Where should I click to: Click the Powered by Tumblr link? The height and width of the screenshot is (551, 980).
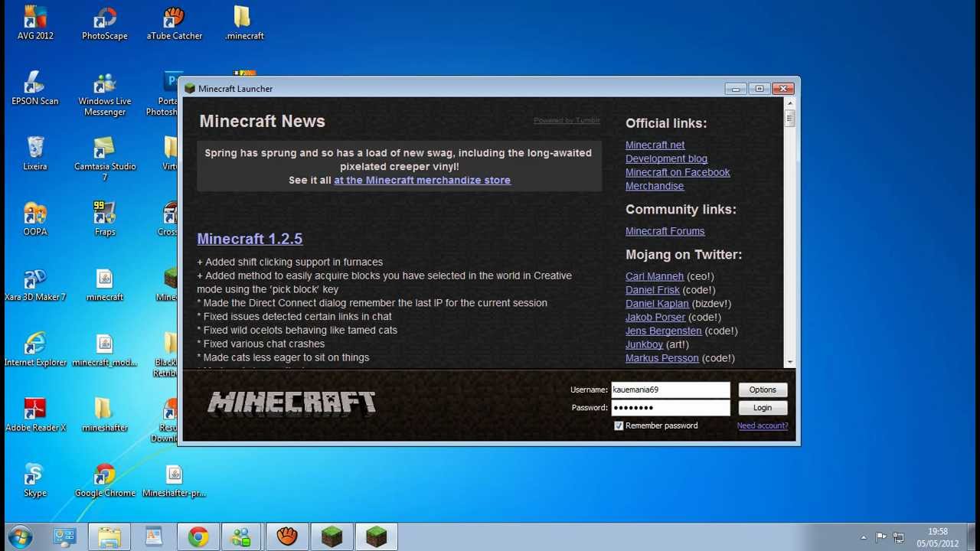567,120
